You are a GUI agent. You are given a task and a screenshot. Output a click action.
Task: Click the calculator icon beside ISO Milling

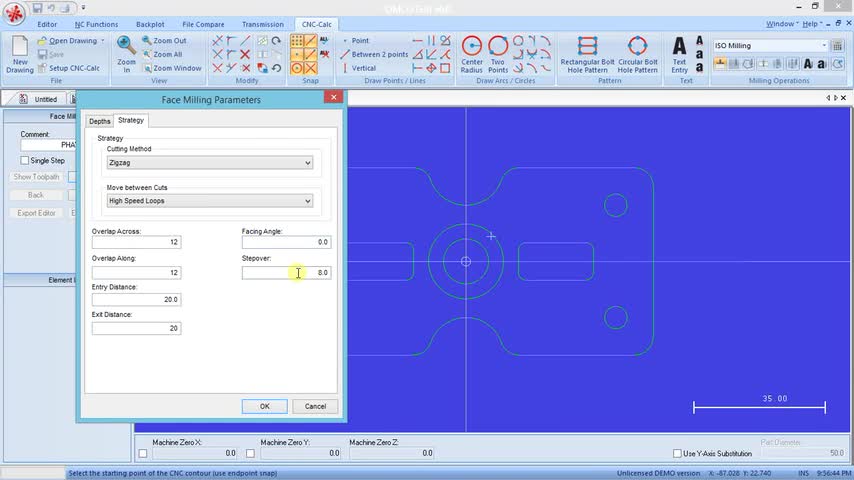[x=838, y=46]
